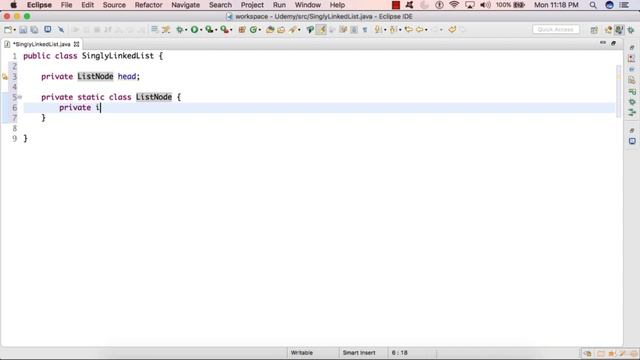Click the New file wizard icon
The height and width of the screenshot is (360, 640).
click(7, 29)
